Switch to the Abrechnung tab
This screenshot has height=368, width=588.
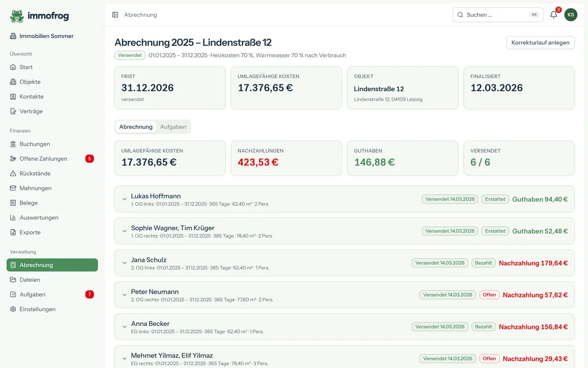136,127
